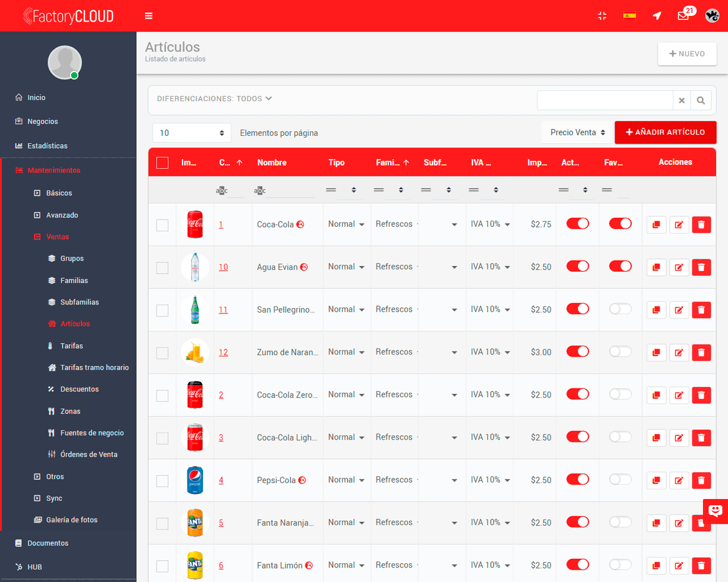Duplicate the Fanta Limón article

click(656, 566)
